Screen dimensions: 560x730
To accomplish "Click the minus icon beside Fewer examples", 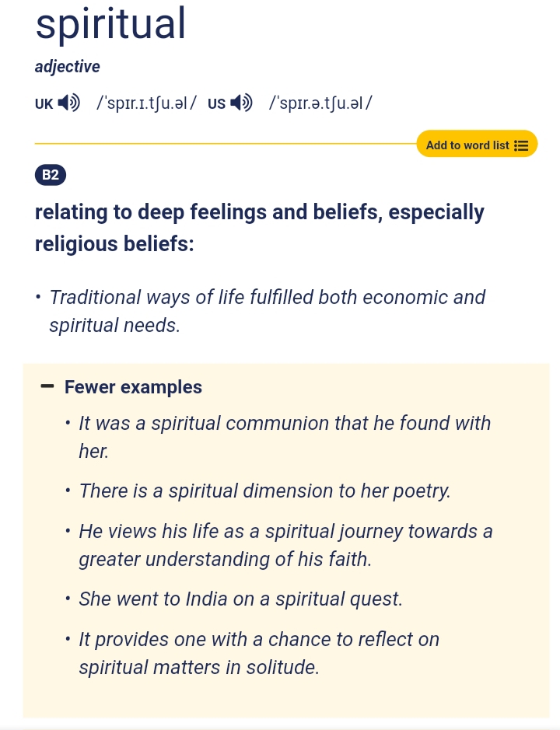I will (x=47, y=386).
